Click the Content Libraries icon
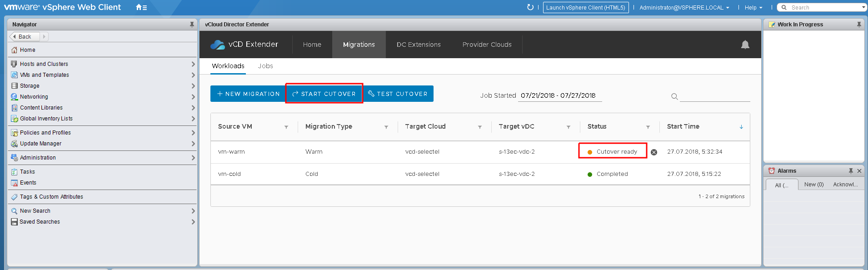 pos(14,108)
